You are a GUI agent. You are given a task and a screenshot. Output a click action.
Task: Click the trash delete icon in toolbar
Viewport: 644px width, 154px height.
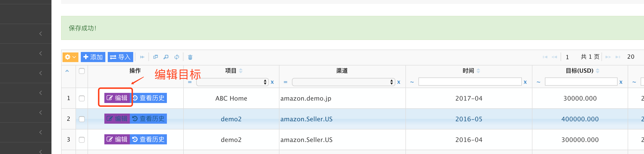click(190, 57)
